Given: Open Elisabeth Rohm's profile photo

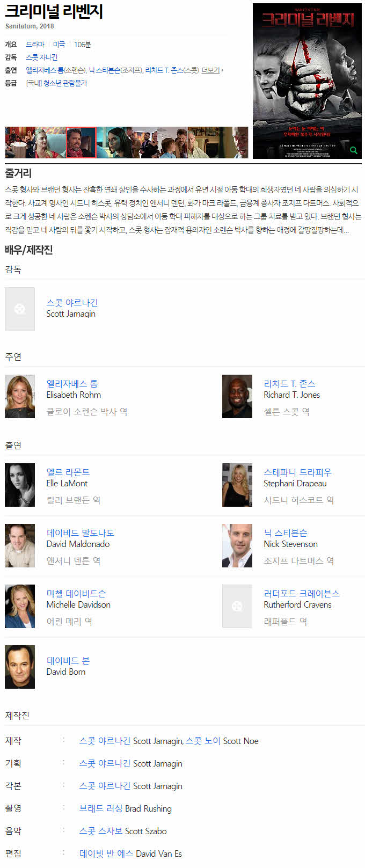Looking at the screenshot, I should 20,396.
